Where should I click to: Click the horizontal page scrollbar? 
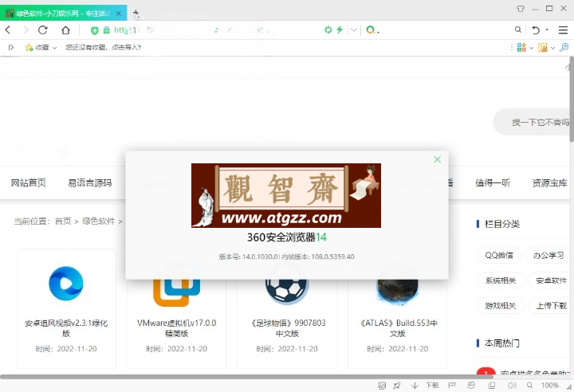point(246,376)
